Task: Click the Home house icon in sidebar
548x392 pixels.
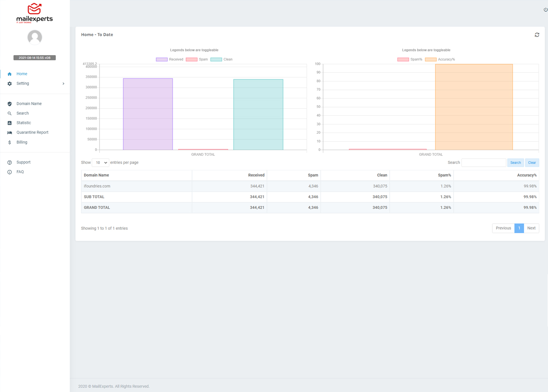Action: pos(10,74)
